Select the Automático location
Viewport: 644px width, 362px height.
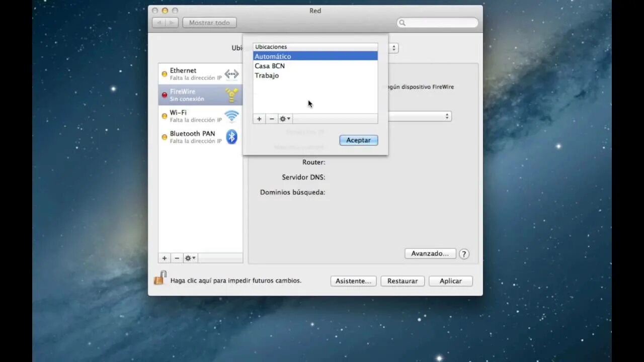point(315,56)
